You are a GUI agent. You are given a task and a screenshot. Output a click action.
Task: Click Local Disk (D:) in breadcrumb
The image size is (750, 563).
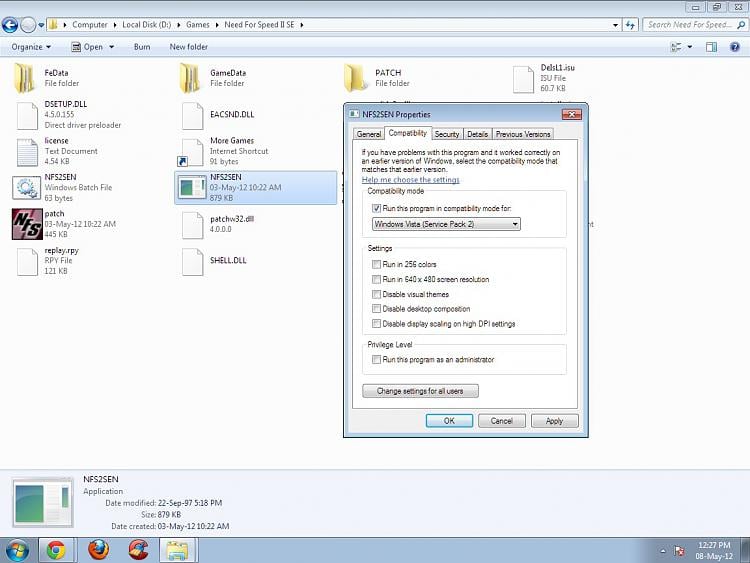(x=146, y=24)
